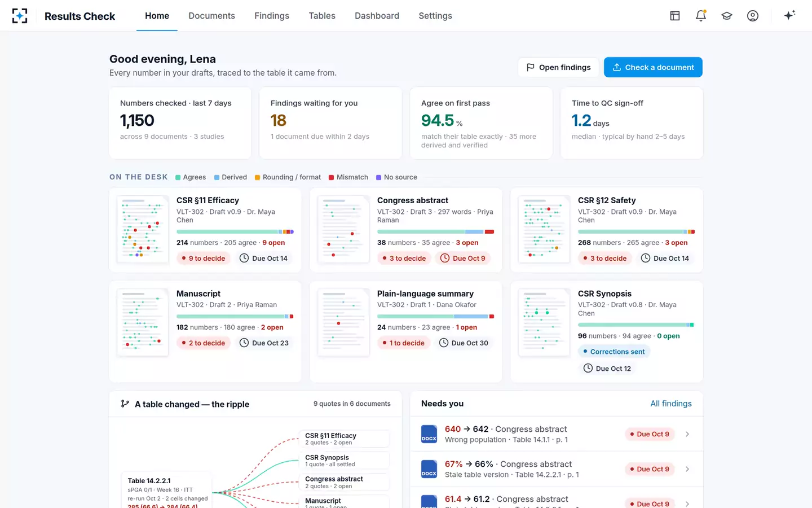Click the sparkle assistant icon
Viewport: 812px width, 508px height.
789,15
